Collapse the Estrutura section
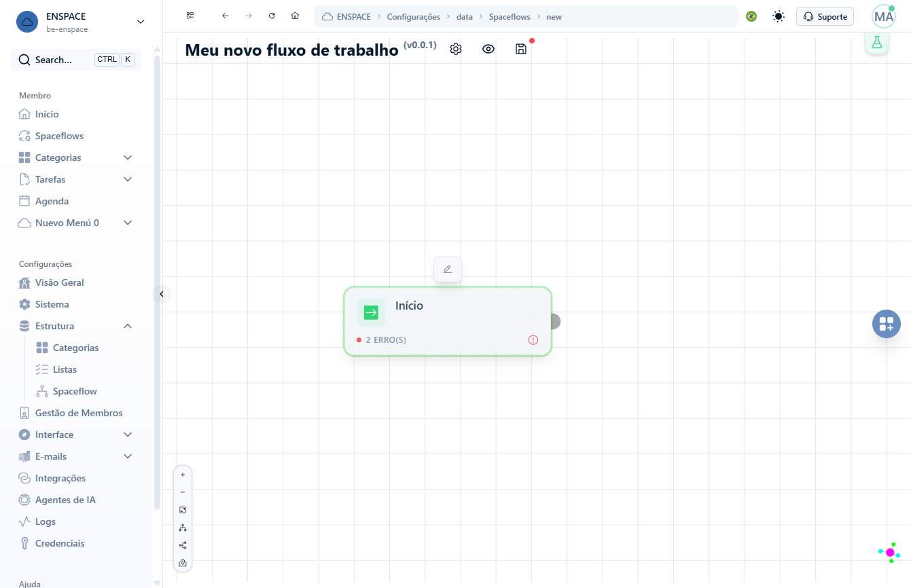This screenshot has width=911, height=588. point(76,326)
